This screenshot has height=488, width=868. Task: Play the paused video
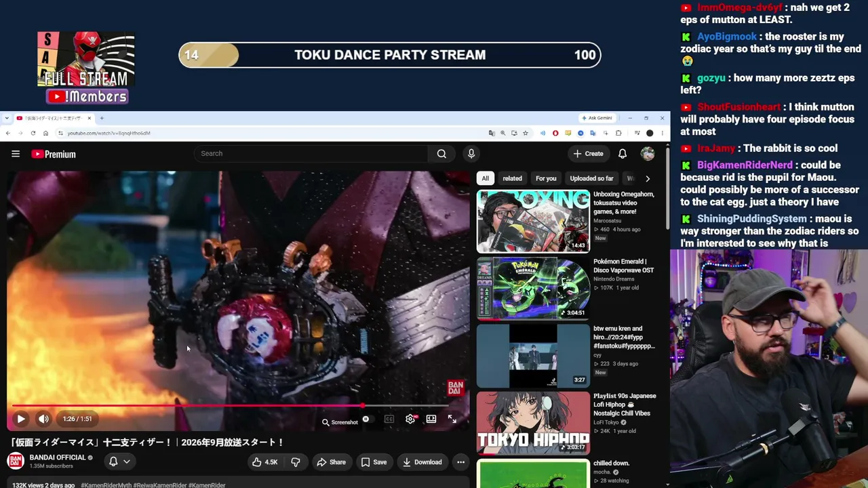tap(20, 419)
